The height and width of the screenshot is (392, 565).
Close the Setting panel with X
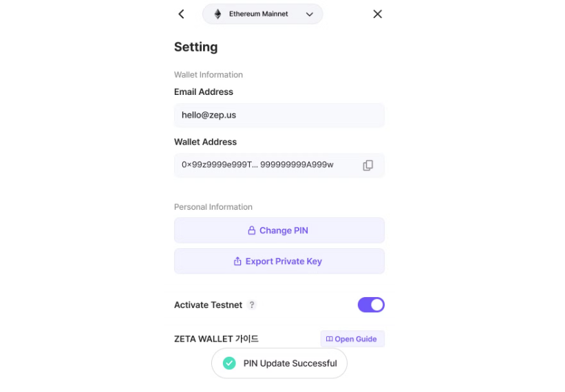click(x=377, y=14)
